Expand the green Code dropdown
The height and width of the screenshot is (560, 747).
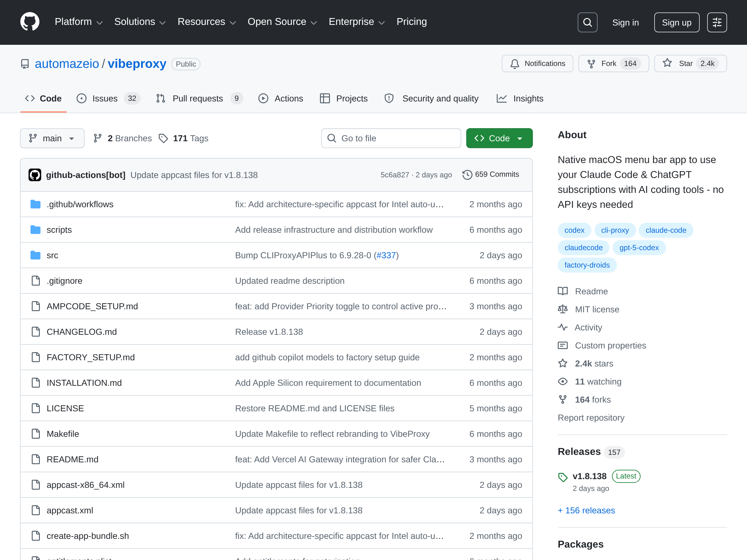click(x=499, y=138)
